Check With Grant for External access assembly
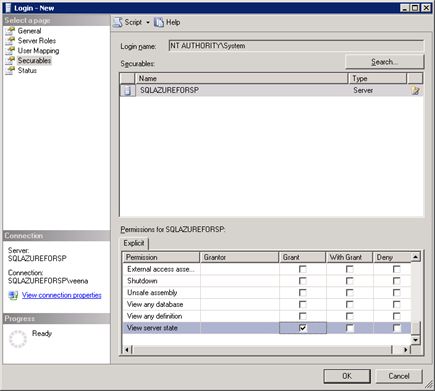Image resolution: width=435 pixels, height=391 pixels. pos(350,269)
